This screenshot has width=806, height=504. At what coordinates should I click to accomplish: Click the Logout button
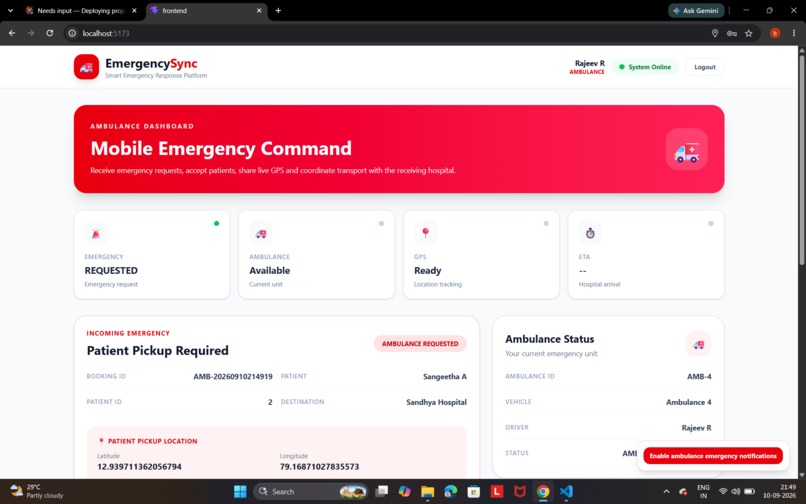tap(705, 67)
